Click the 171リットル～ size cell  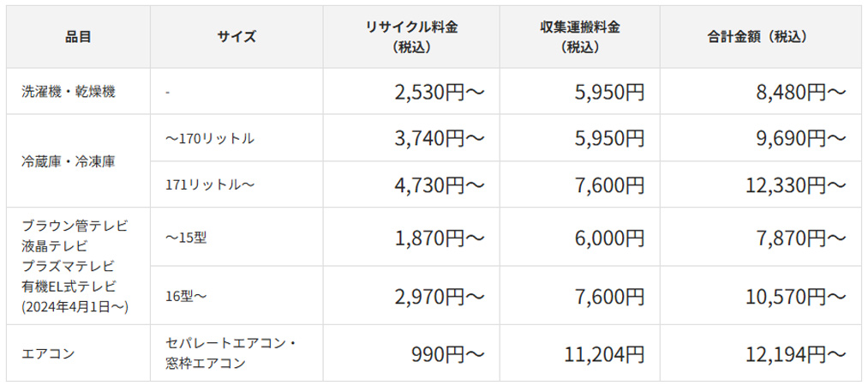click(210, 184)
